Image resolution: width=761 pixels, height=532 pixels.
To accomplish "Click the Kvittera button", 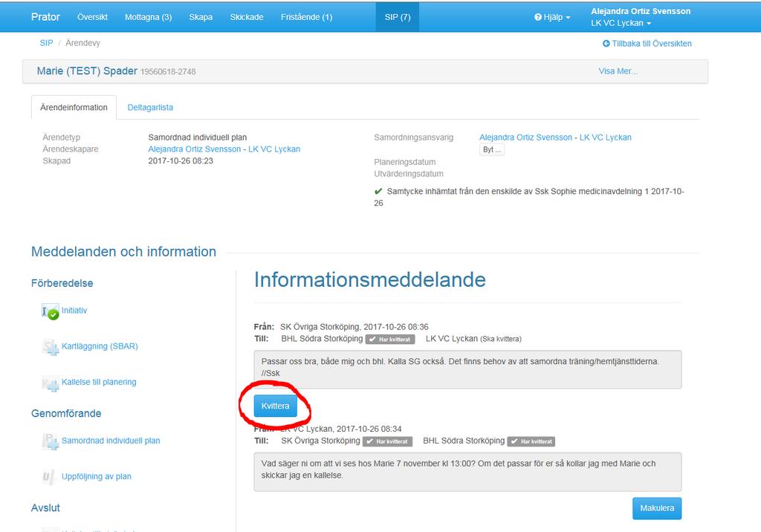I will click(275, 406).
